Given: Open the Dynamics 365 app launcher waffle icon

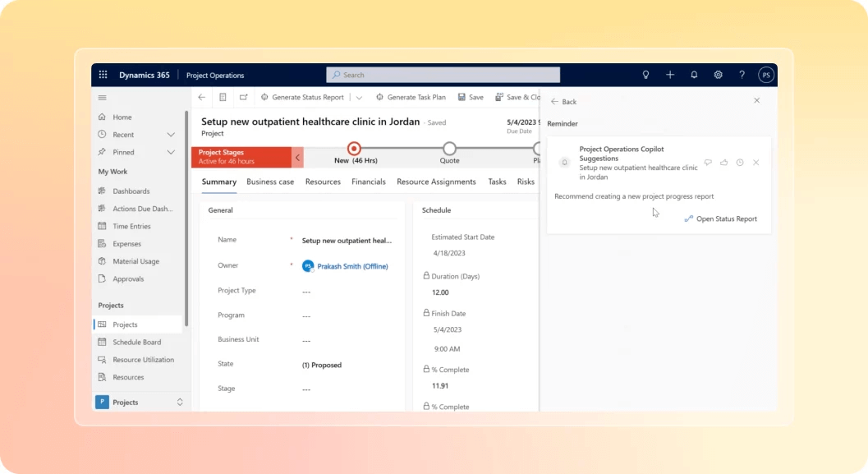Looking at the screenshot, I should coord(103,74).
